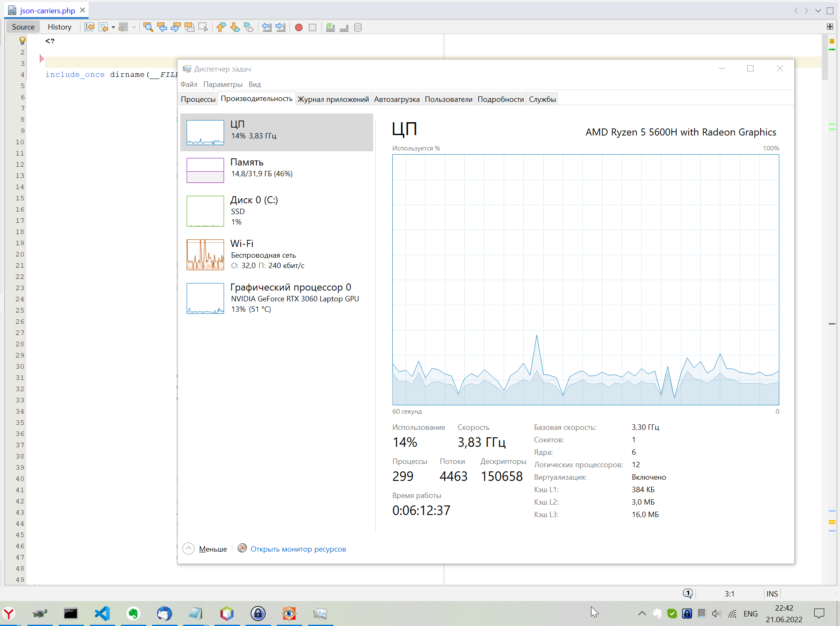The width and height of the screenshot is (840, 626).
Task: Click Next Bookmark down arrow icon
Action: (x=235, y=27)
